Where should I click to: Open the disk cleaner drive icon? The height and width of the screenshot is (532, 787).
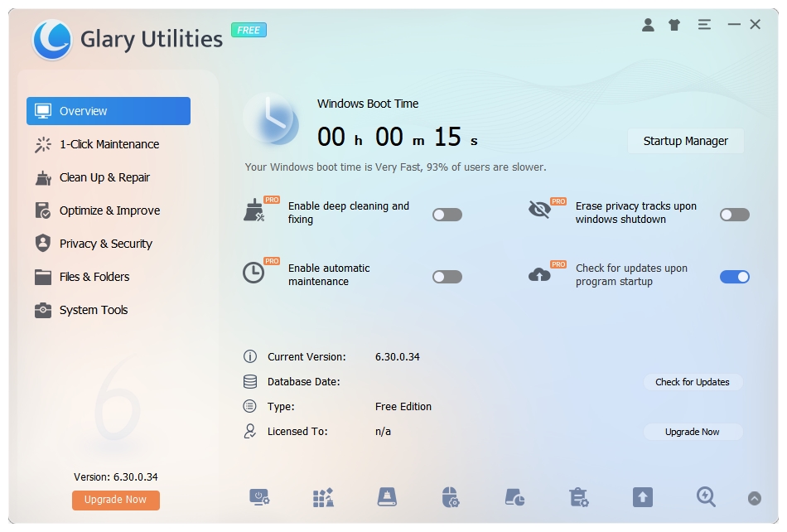(387, 497)
